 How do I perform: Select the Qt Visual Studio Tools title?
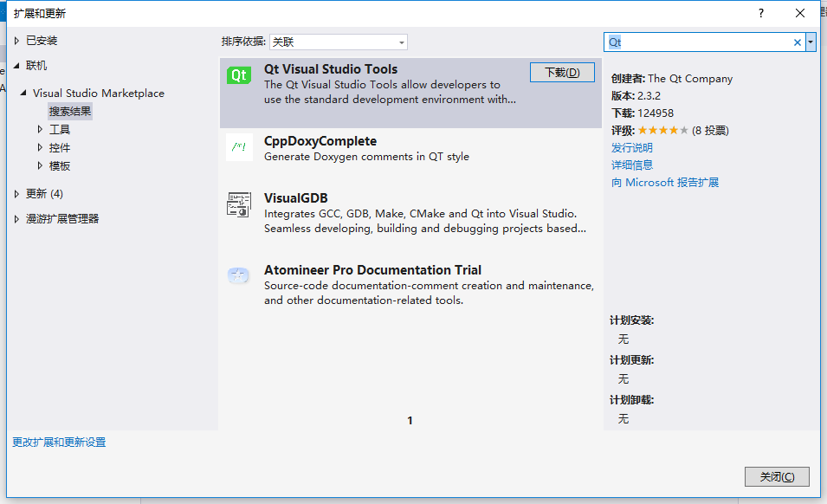tap(331, 69)
